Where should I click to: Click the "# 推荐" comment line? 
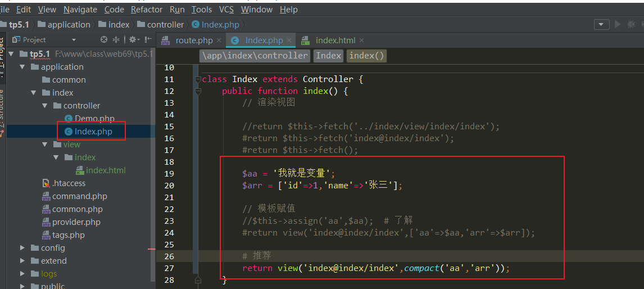(x=256, y=256)
